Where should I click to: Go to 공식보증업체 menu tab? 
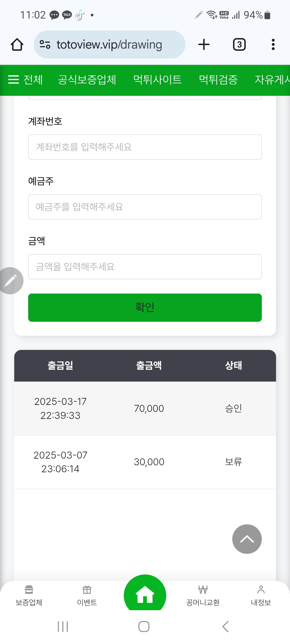(87, 80)
